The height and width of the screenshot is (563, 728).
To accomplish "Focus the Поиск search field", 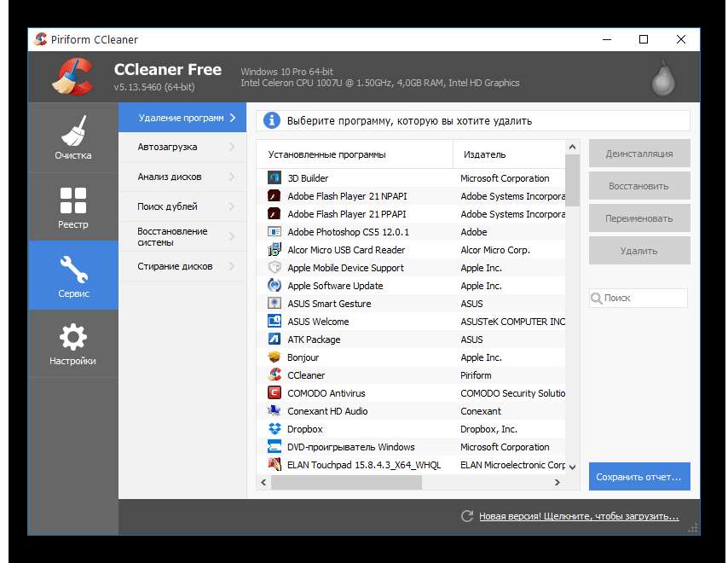I will (638, 298).
